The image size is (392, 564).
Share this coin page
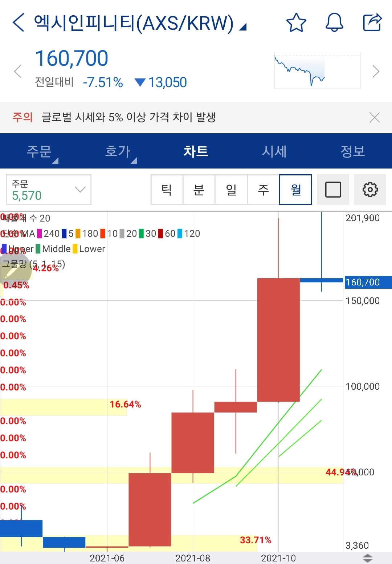[x=372, y=22]
